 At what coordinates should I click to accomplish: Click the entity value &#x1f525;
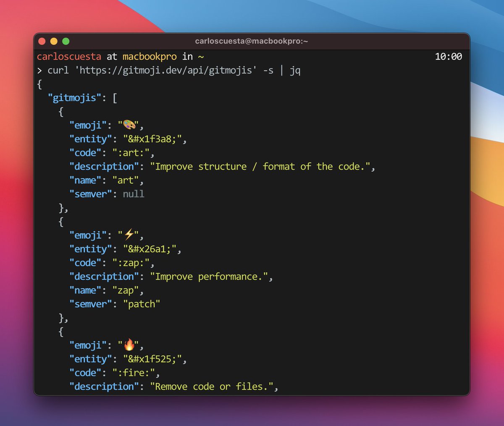pyautogui.click(x=152, y=359)
